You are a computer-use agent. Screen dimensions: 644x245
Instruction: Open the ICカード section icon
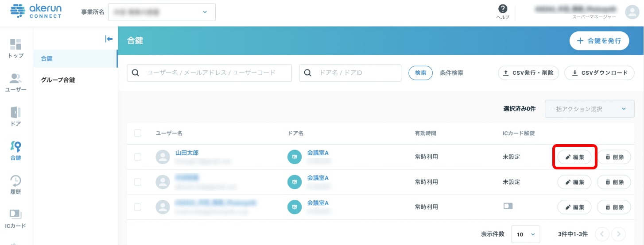tap(16, 214)
